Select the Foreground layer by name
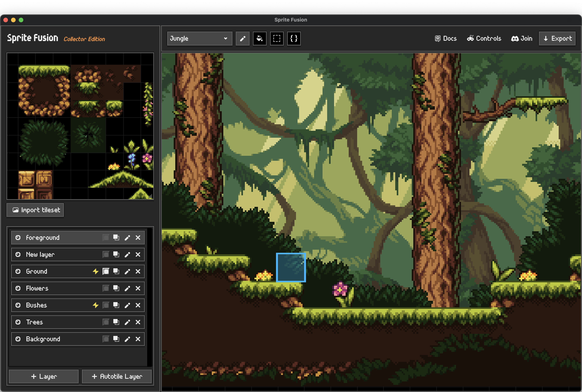Image resolution: width=582 pixels, height=392 pixels. pyautogui.click(x=43, y=237)
